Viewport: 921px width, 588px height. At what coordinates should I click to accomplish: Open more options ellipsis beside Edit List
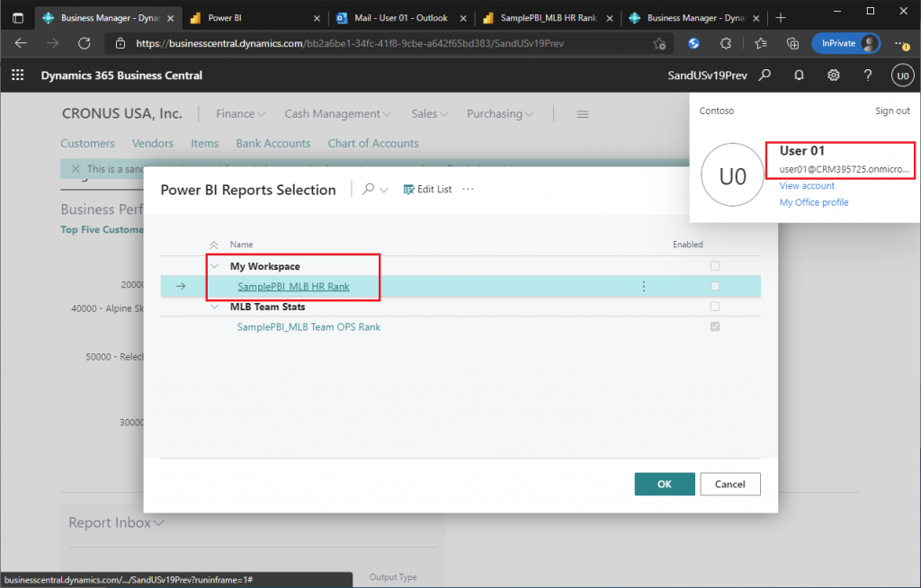click(x=468, y=189)
